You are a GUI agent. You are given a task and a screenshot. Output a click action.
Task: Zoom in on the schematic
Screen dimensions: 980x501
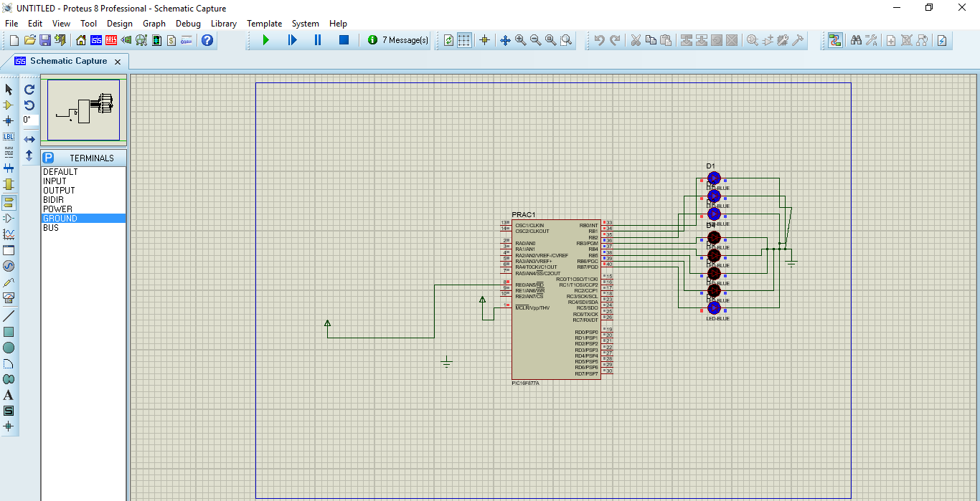pos(520,40)
